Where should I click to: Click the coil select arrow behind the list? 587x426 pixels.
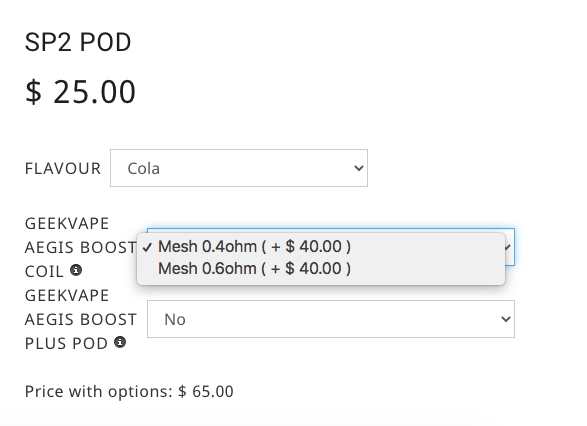point(509,247)
